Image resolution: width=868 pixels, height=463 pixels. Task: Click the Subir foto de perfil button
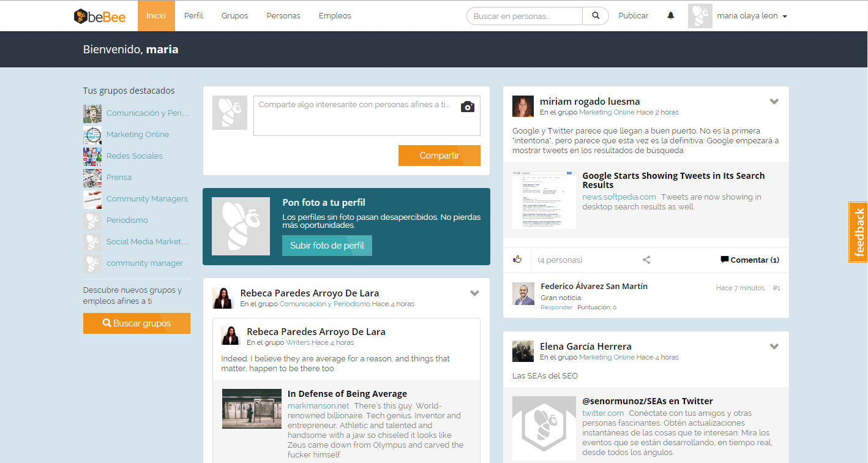pyautogui.click(x=327, y=246)
